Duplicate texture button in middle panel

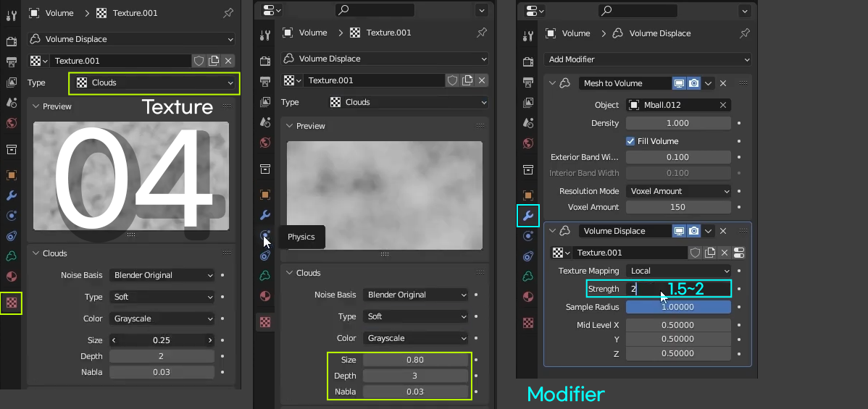[x=467, y=80]
